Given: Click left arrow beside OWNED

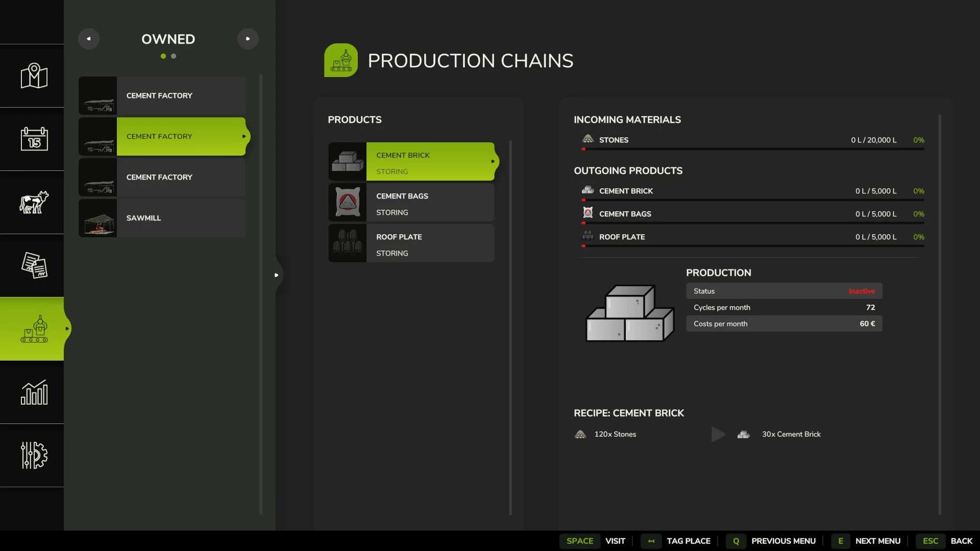Looking at the screenshot, I should pos(89,39).
